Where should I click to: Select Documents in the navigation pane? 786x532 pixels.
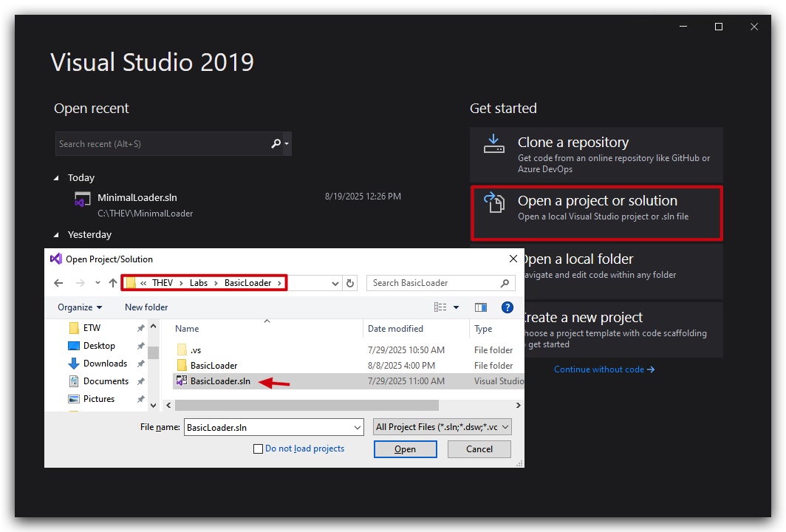tap(106, 381)
